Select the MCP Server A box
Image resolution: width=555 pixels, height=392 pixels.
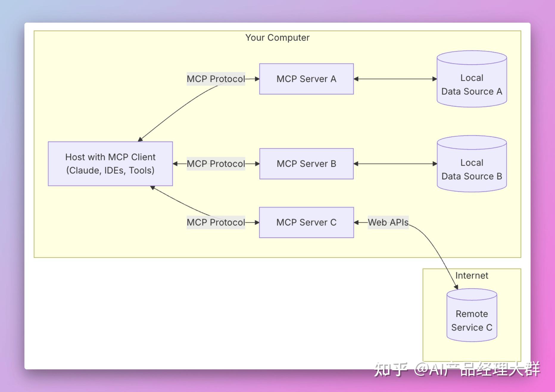point(306,79)
